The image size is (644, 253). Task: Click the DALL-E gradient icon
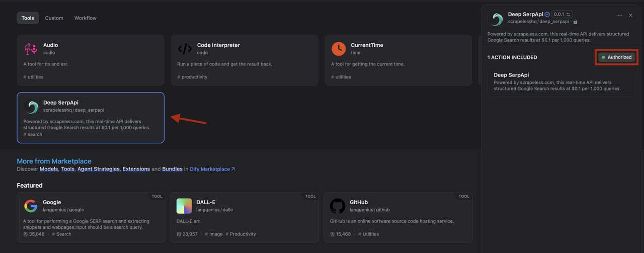184,206
